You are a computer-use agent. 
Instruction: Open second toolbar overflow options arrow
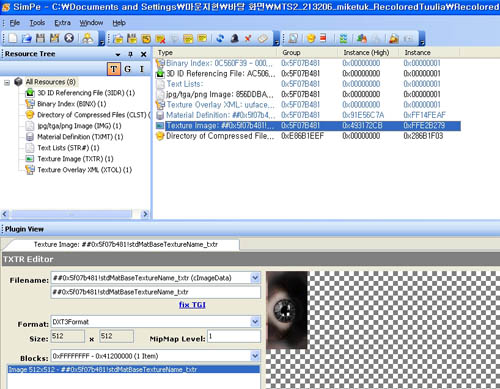276,39
